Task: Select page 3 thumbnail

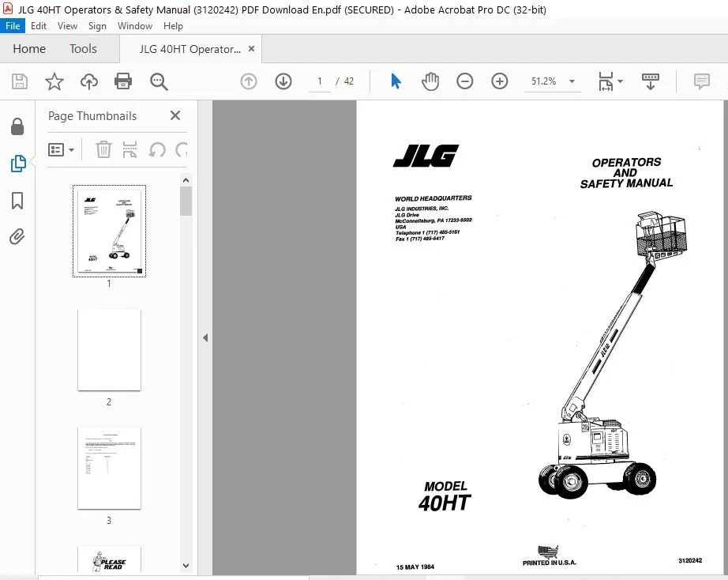Action: (x=109, y=469)
